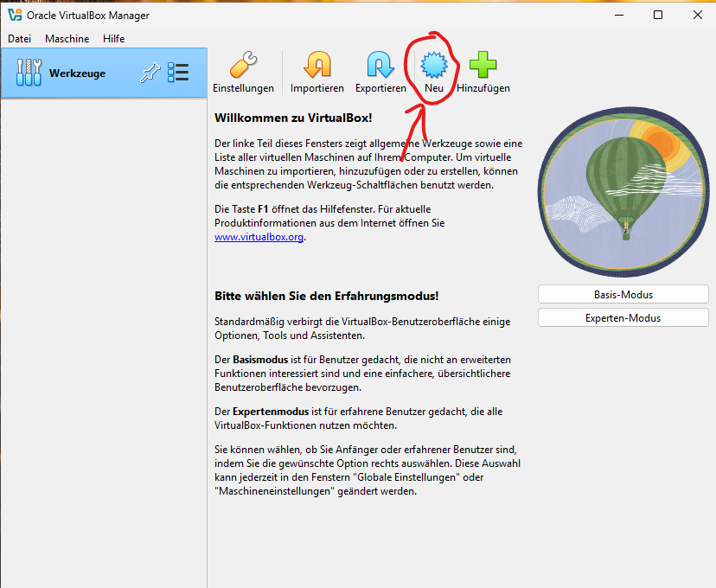Image resolution: width=716 pixels, height=588 pixels.
Task: Open the www.virtualbox.org link
Action: (259, 237)
